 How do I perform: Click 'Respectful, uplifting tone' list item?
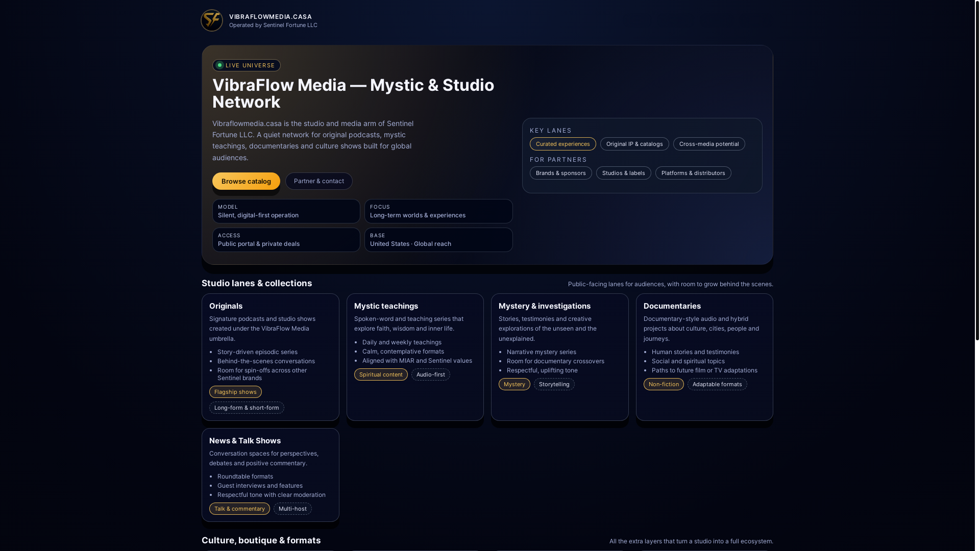click(x=542, y=370)
